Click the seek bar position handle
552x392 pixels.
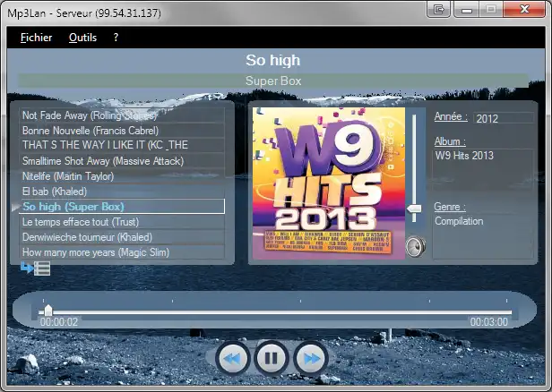coord(48,311)
